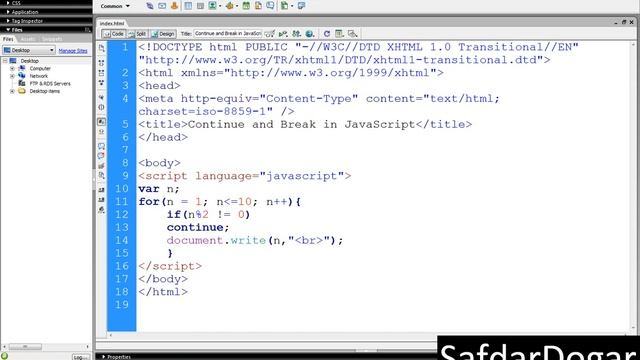This screenshot has height=360, width=640.
Task: Switch to Code view
Action: (113, 34)
